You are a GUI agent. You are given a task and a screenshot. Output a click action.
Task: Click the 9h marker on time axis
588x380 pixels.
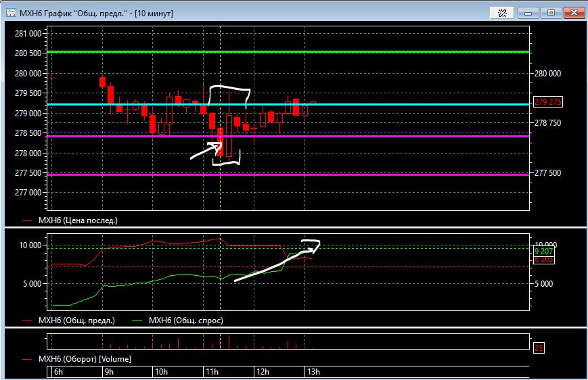click(108, 372)
